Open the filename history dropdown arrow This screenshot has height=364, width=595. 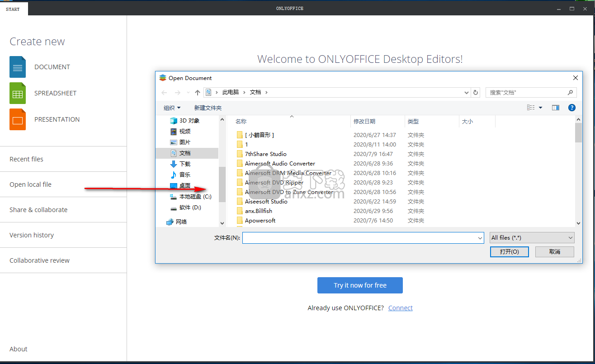tap(480, 238)
